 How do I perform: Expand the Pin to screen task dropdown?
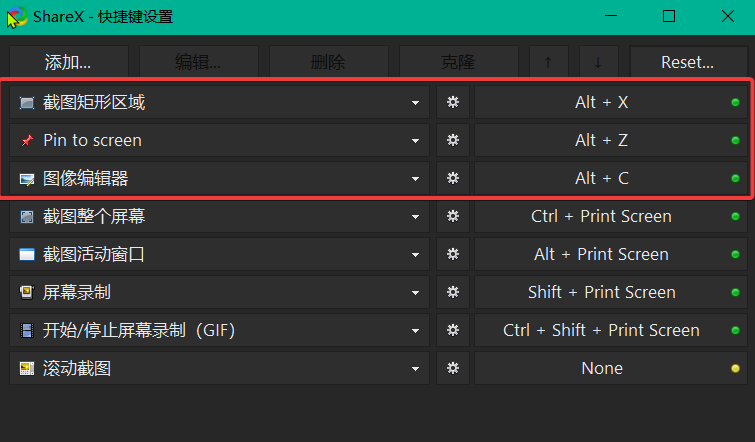[x=415, y=141]
